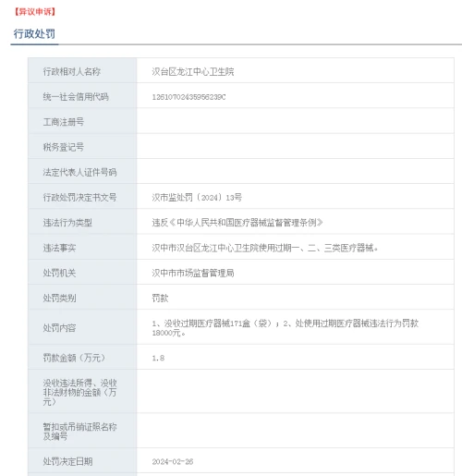Click the 行政处罚决定书文号 label
Screen dimensions: 462x476
click(x=79, y=198)
